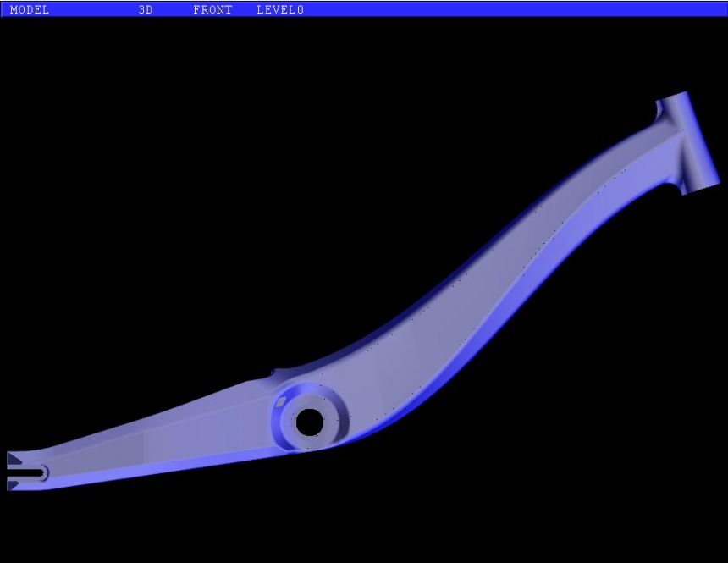728x563 pixels.
Task: Click the LEVEL0 layer indicator
Action: click(x=280, y=9)
